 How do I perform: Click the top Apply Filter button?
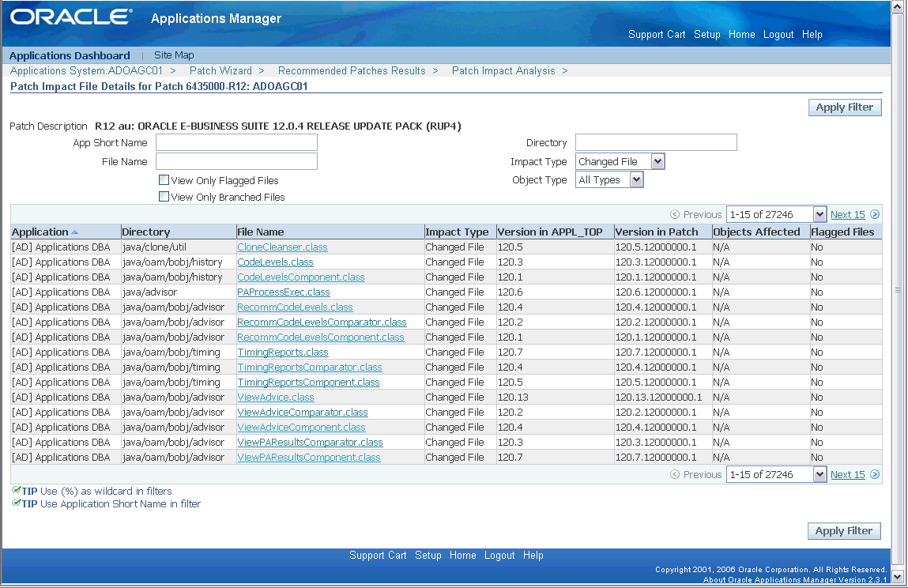(845, 107)
